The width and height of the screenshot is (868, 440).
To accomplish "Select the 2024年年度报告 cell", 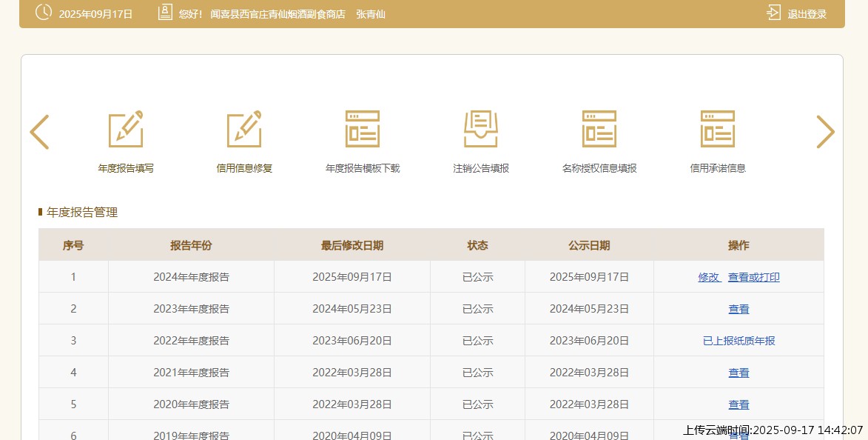I will click(191, 277).
